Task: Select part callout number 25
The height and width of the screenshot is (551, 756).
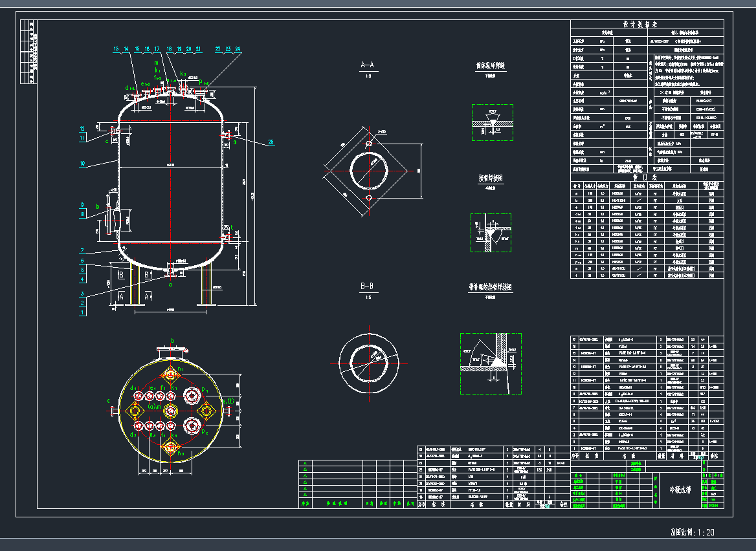Action: 271,142
